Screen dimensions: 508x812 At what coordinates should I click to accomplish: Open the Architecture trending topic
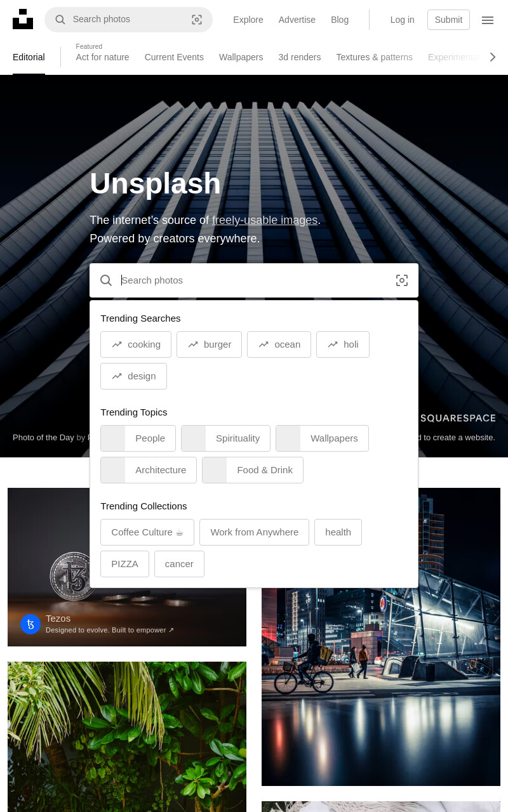point(149,470)
